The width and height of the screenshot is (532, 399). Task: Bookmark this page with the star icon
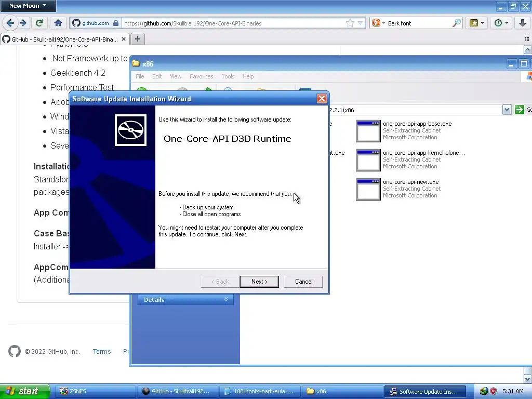click(x=350, y=23)
